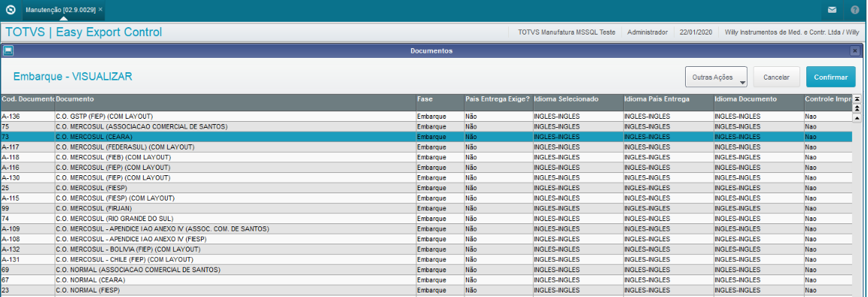Click code cell A-116

[x=27, y=168]
